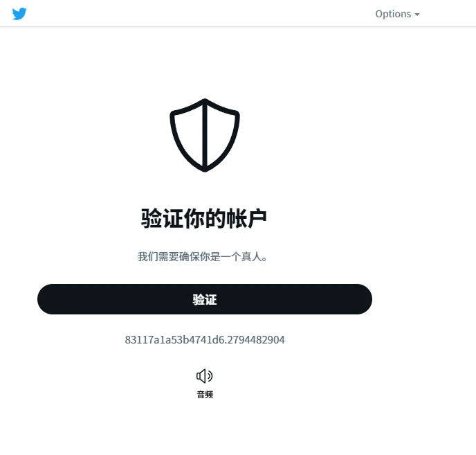Click the vertical center line of the shield
Image resolution: width=476 pixels, height=455 pixels.
tap(205, 135)
